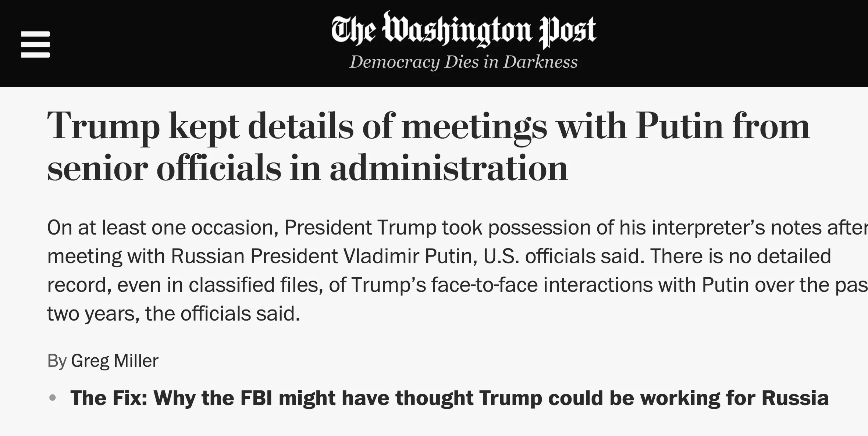Click 'two years, the officials said' text
The height and width of the screenshot is (436, 868).
point(174,314)
